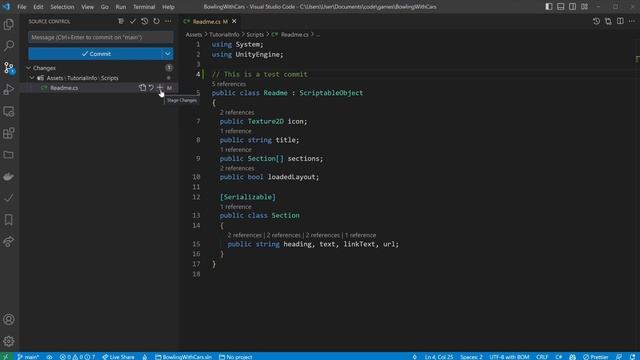The image size is (640, 360).
Task: Discard changes for Readme.cs
Action: (x=151, y=88)
